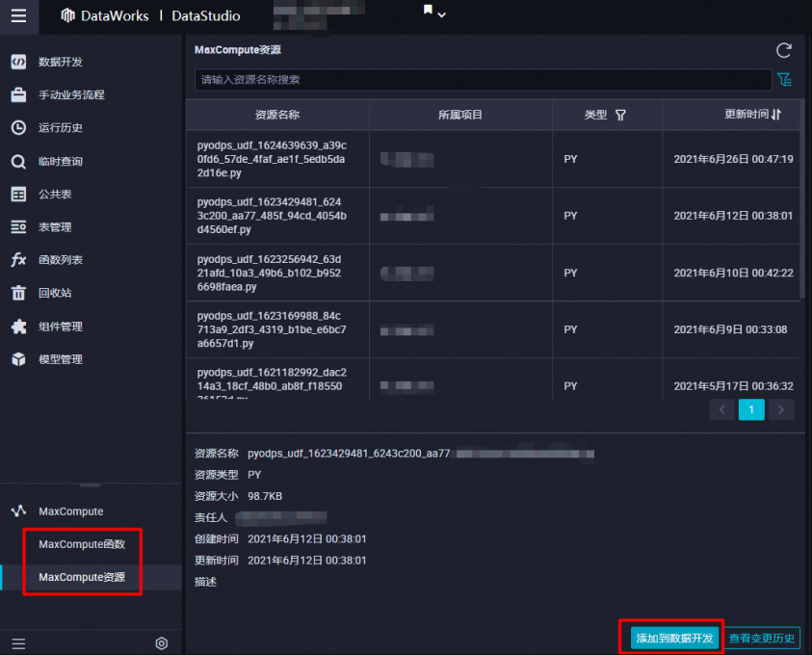The image size is (812, 655).
Task: Select row pyodps_udf_1621182992_dac2
Action: pos(493,379)
